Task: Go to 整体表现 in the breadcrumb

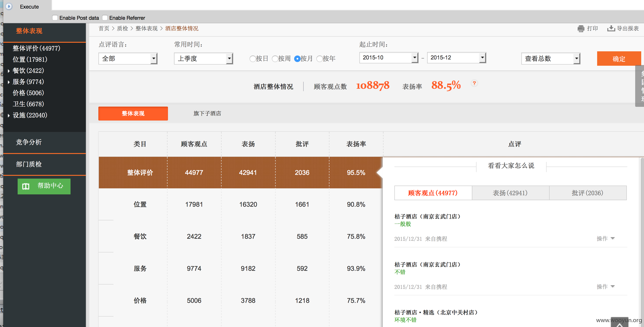Action: pos(146,29)
